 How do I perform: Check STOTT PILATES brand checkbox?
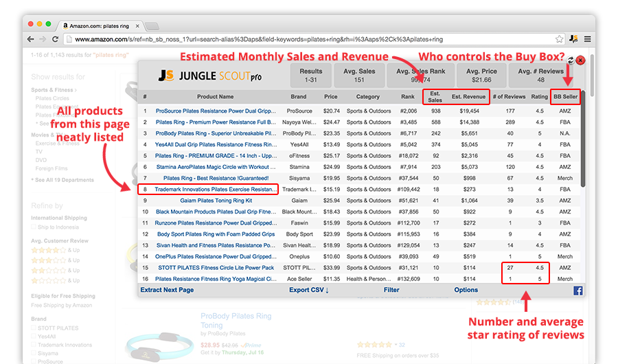tap(34, 328)
